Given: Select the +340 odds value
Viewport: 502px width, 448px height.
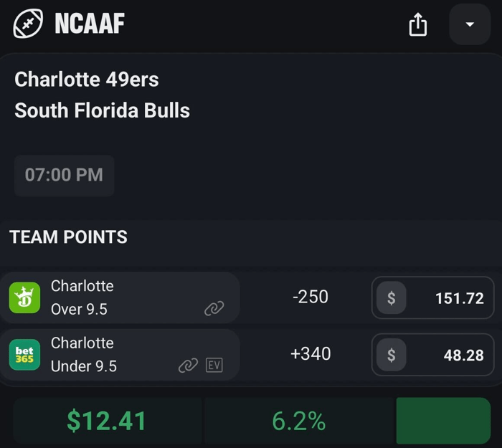Looking at the screenshot, I should pyautogui.click(x=311, y=353).
